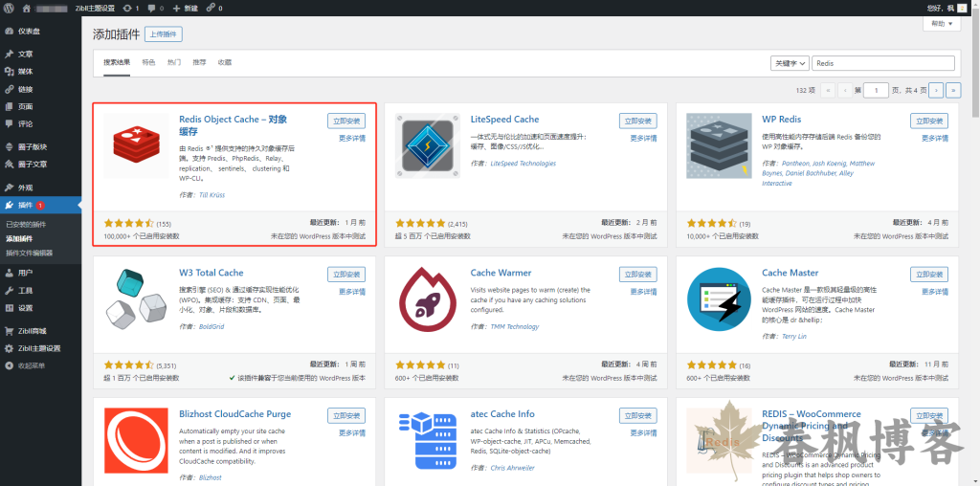Open the W3 Total Cache title link
Image resolution: width=980 pixels, height=486 pixels.
coord(212,273)
